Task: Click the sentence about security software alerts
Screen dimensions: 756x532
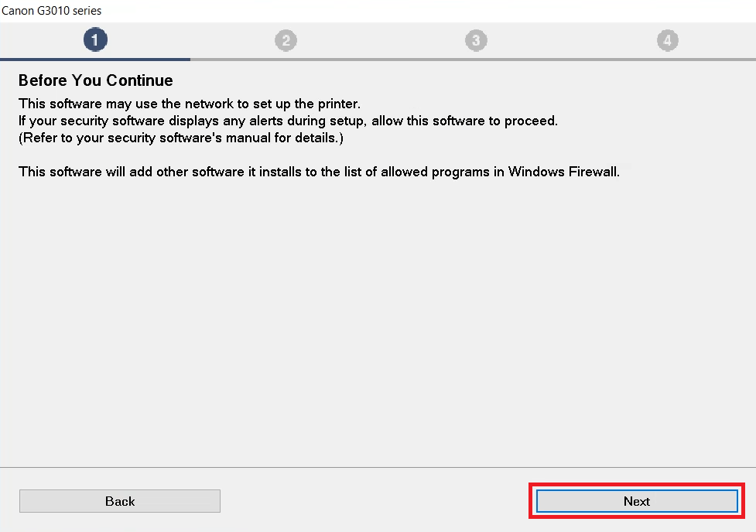Action: pyautogui.click(x=288, y=121)
